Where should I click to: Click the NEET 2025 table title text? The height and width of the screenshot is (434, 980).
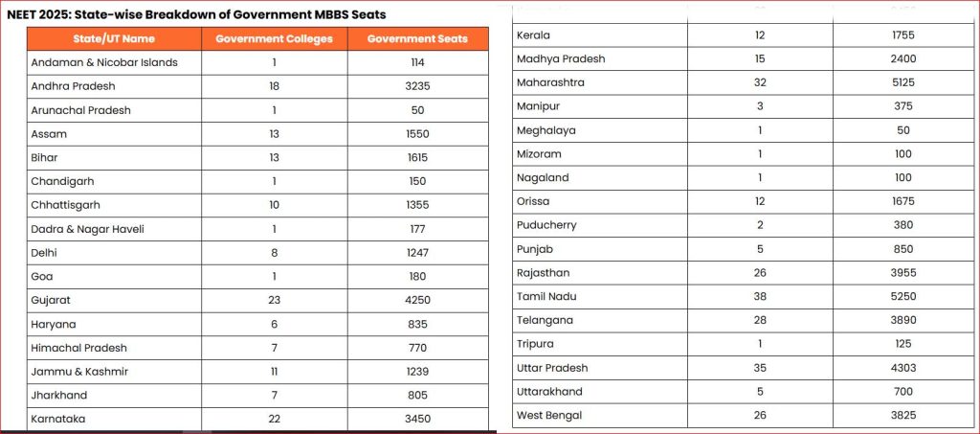click(x=197, y=15)
